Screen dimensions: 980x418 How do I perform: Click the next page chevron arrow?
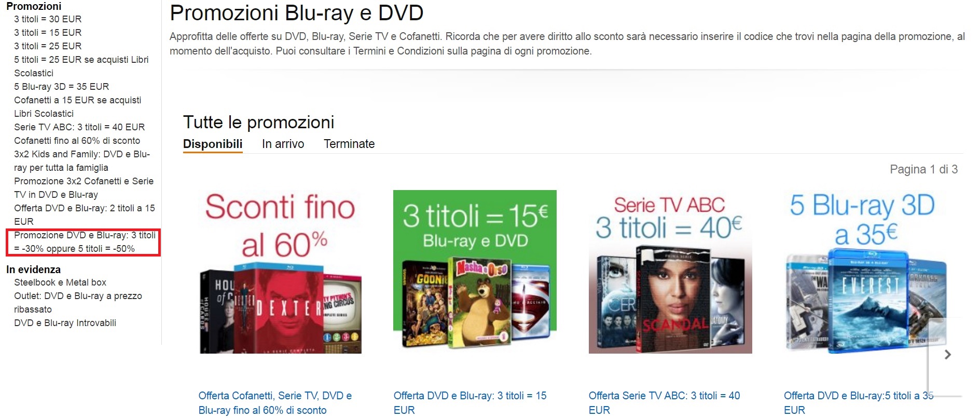[x=947, y=355]
